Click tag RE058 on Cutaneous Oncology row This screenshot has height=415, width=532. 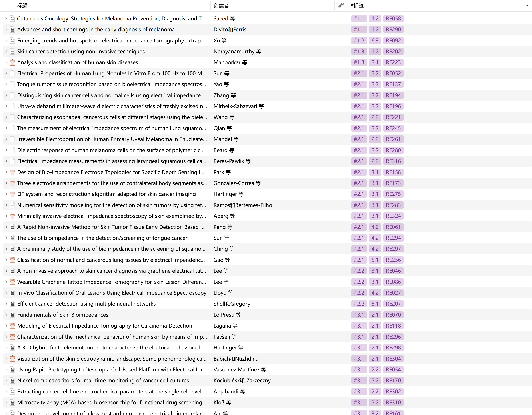(393, 18)
